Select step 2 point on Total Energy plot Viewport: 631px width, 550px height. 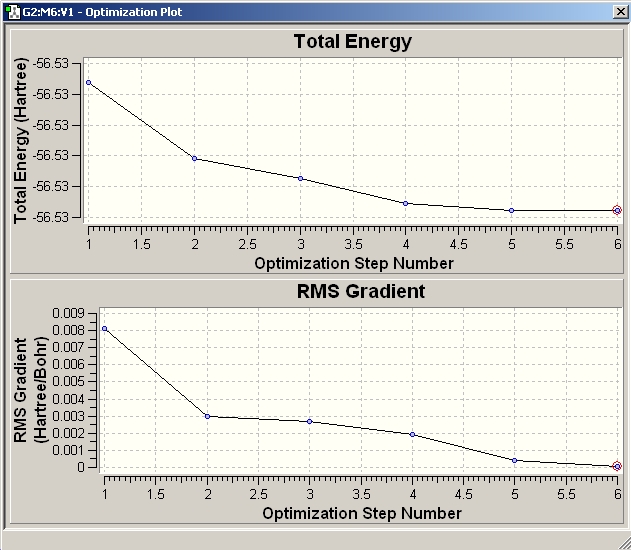194,159
